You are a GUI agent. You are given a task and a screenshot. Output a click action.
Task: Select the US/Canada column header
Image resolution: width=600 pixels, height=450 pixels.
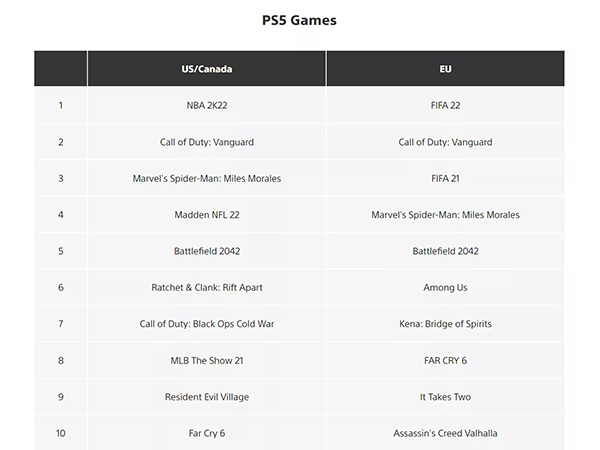[207, 69]
